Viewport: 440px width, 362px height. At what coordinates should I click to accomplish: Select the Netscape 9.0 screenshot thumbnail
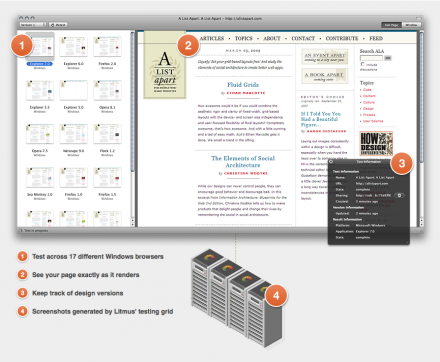(74, 134)
